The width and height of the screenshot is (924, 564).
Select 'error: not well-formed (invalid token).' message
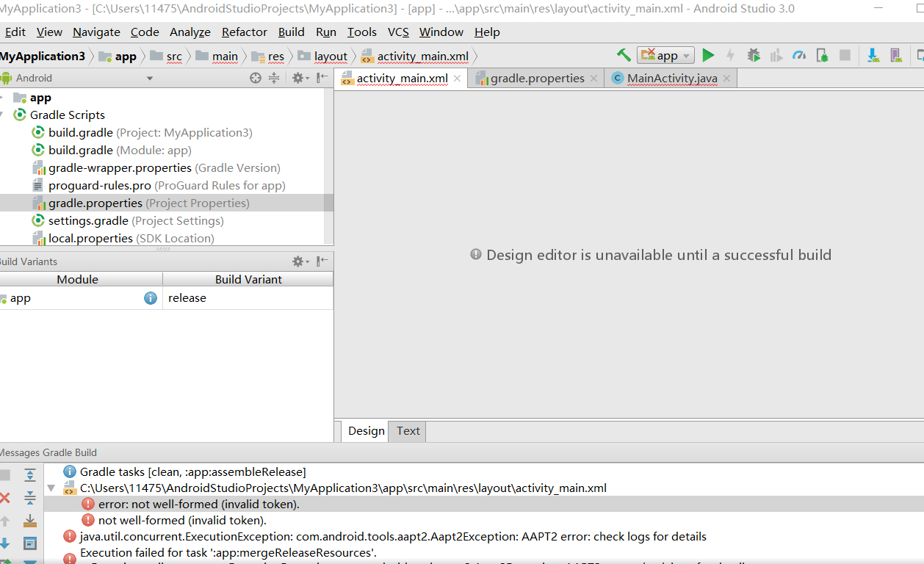(199, 504)
